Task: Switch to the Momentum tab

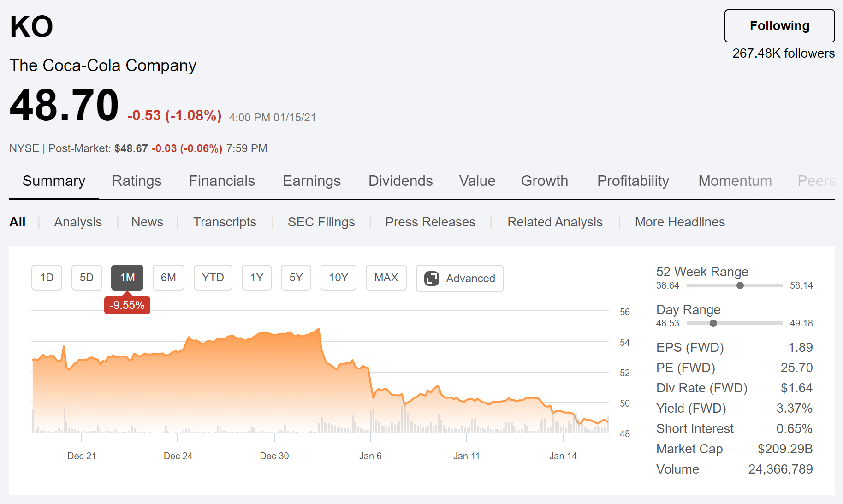Action: point(735,181)
